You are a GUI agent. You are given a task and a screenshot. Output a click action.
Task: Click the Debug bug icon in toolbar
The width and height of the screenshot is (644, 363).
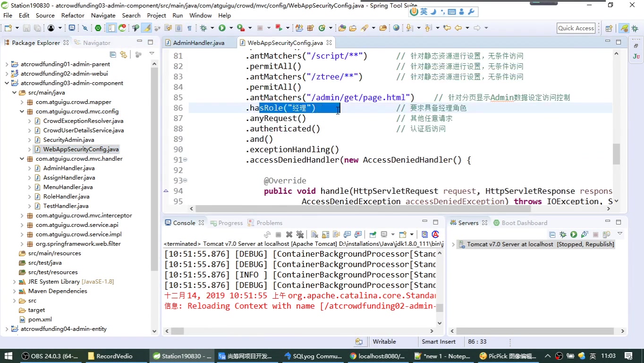click(x=203, y=28)
